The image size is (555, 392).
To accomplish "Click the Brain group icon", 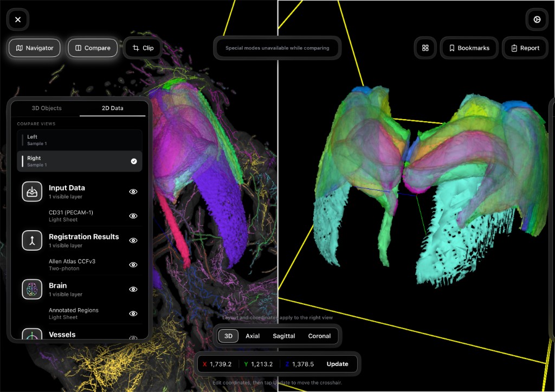I will click(32, 289).
